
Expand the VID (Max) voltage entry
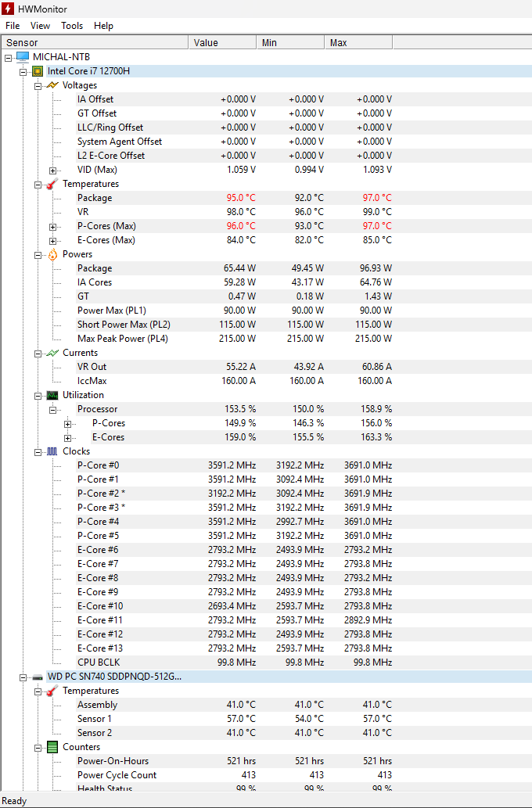point(52,170)
